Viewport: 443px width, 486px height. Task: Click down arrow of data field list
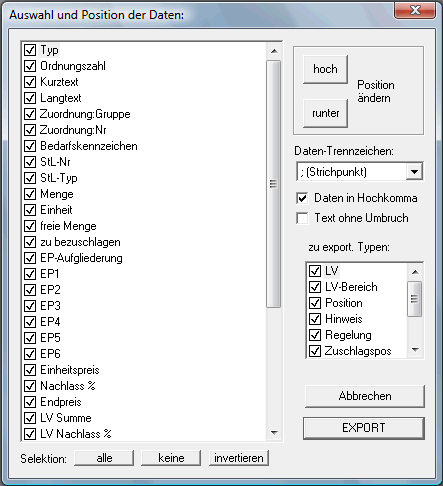tap(274, 433)
